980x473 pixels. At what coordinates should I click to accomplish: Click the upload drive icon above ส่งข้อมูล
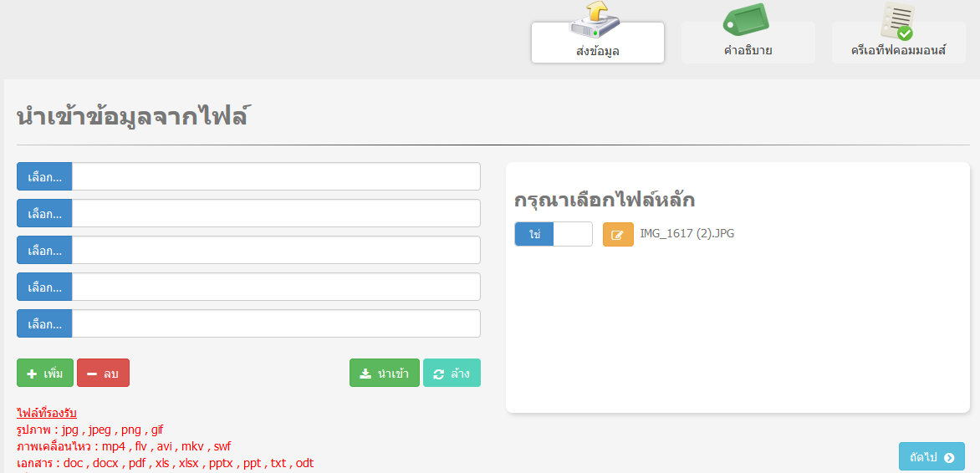point(595,20)
